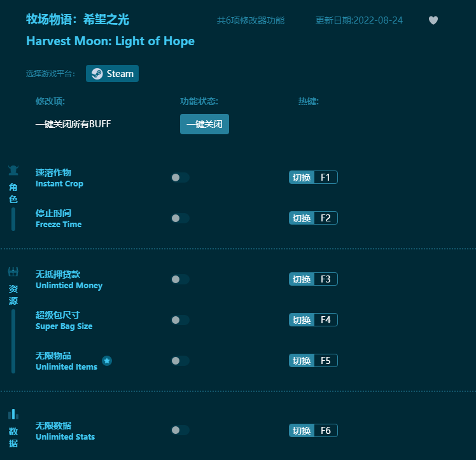
Task: Click the 修改项 column header
Action: point(50,101)
